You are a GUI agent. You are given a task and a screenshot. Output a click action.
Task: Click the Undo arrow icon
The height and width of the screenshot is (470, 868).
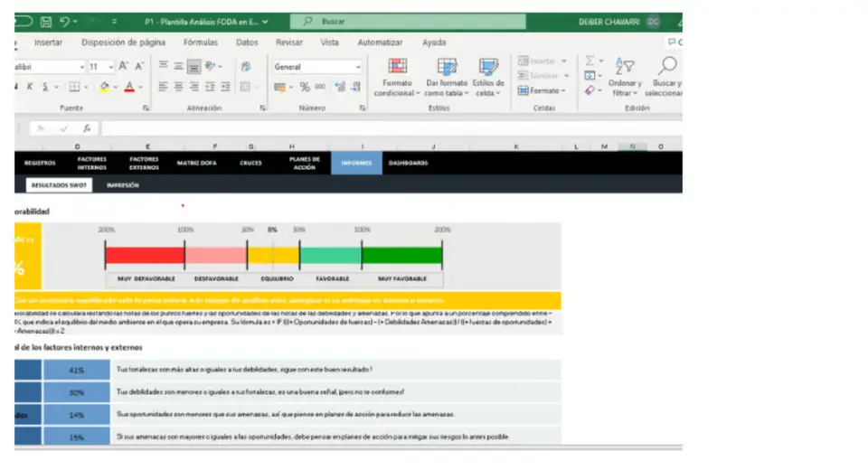coord(65,21)
